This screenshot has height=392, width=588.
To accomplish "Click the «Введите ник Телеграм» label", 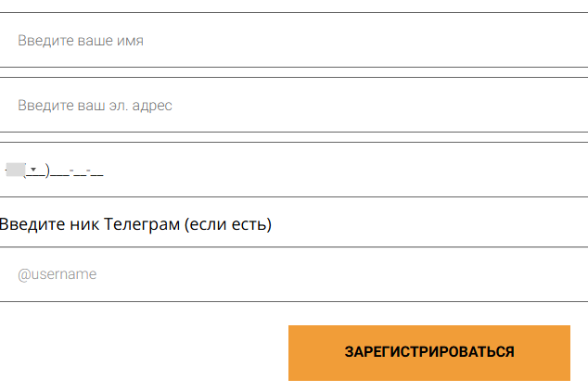I will [x=134, y=224].
